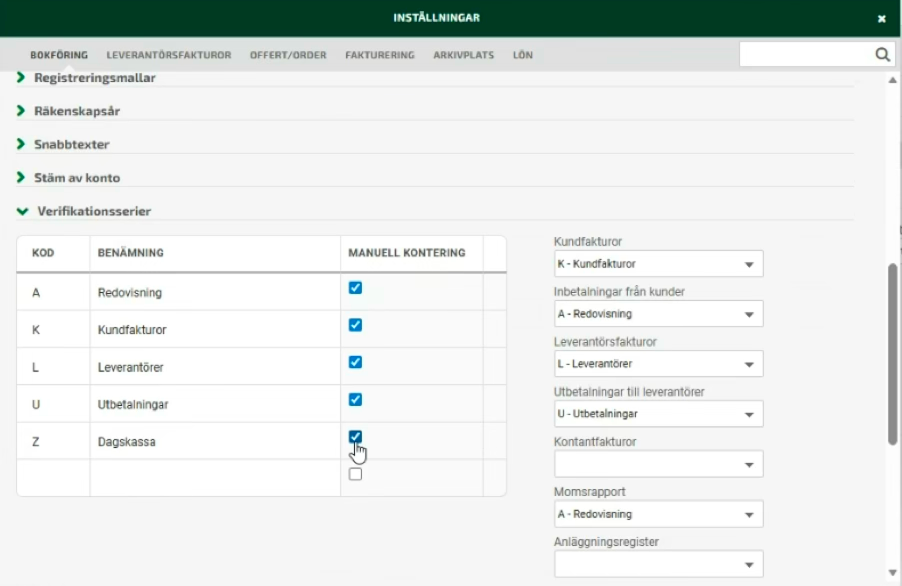
Task: Disable manuell kontering for Dagskassa
Action: point(355,437)
